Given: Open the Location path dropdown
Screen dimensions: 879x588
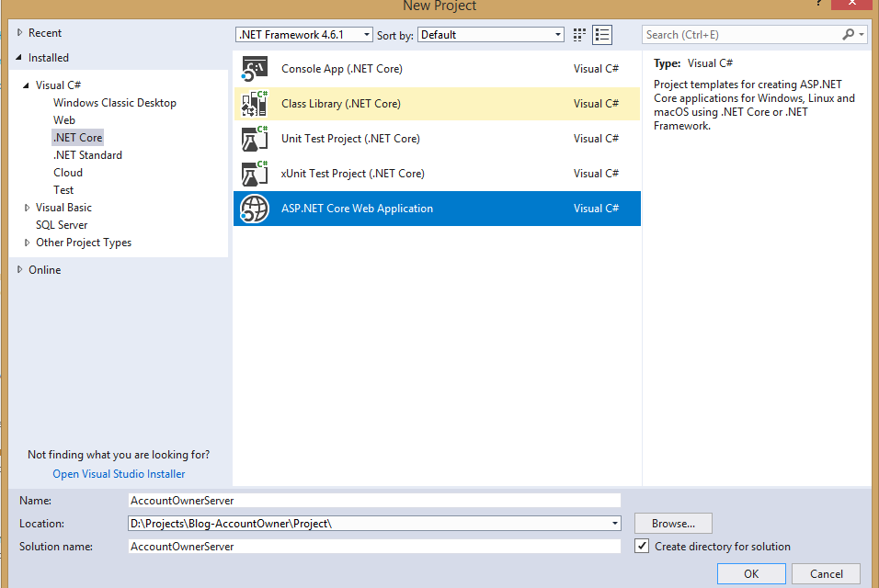Looking at the screenshot, I should 614,524.
